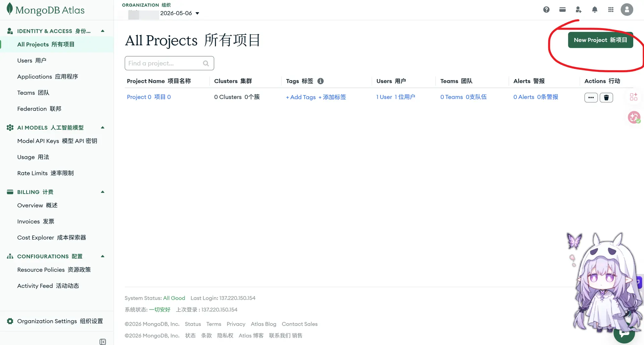Click the Alerts column header
Image resolution: width=644 pixels, height=345 pixels.
[529, 81]
